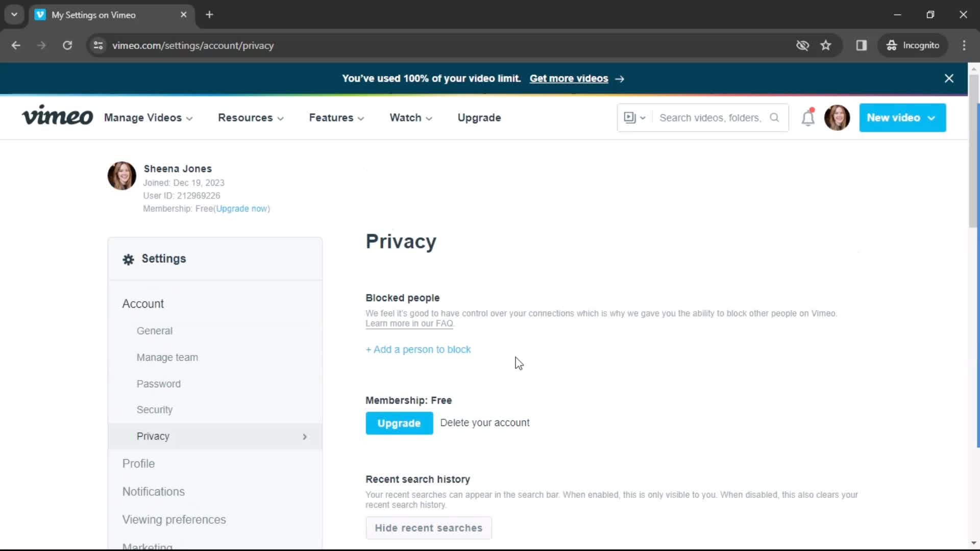Open the New video dropdown
The width and height of the screenshot is (980, 551).
(902, 118)
